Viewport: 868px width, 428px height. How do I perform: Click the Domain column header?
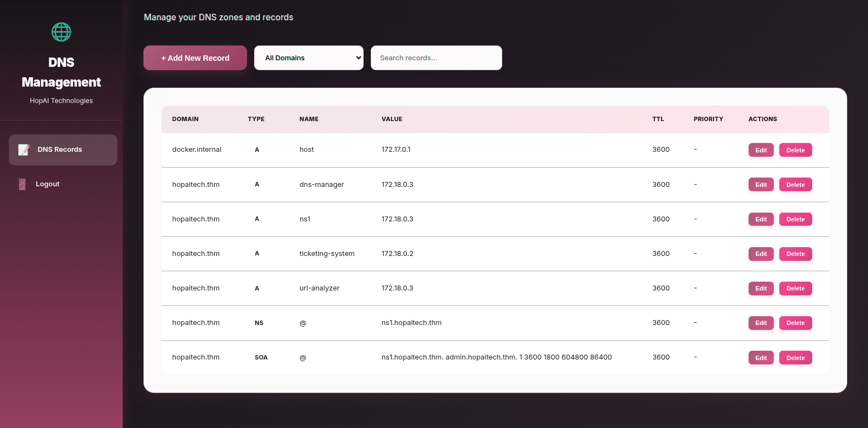pos(185,119)
